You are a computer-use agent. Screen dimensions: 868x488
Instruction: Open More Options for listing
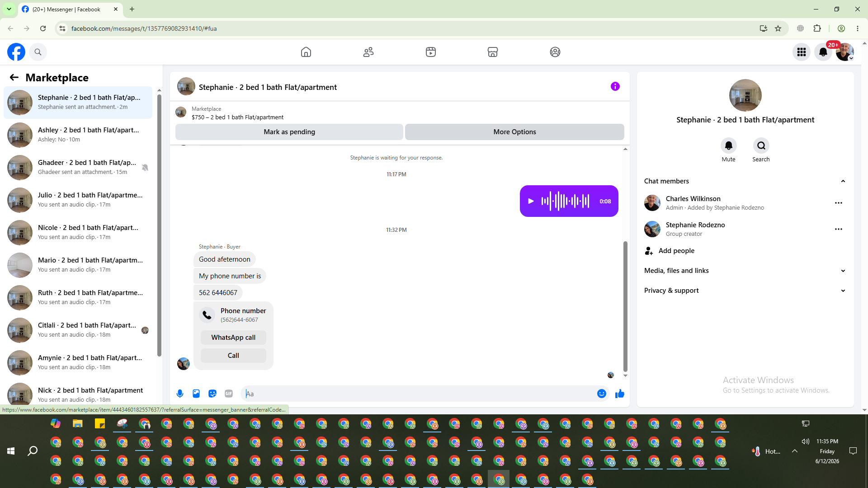coord(514,132)
